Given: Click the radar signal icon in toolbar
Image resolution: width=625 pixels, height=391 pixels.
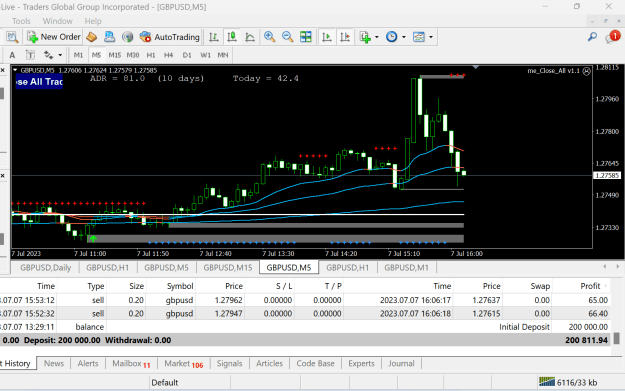Looking at the screenshot, I should pos(127,37).
